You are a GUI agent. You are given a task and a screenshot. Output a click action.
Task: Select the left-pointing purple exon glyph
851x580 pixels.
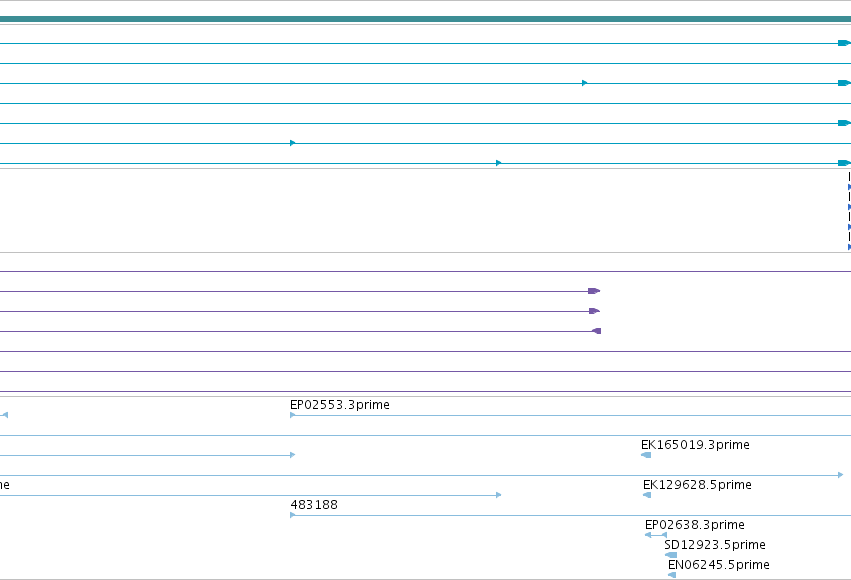[x=596, y=331]
